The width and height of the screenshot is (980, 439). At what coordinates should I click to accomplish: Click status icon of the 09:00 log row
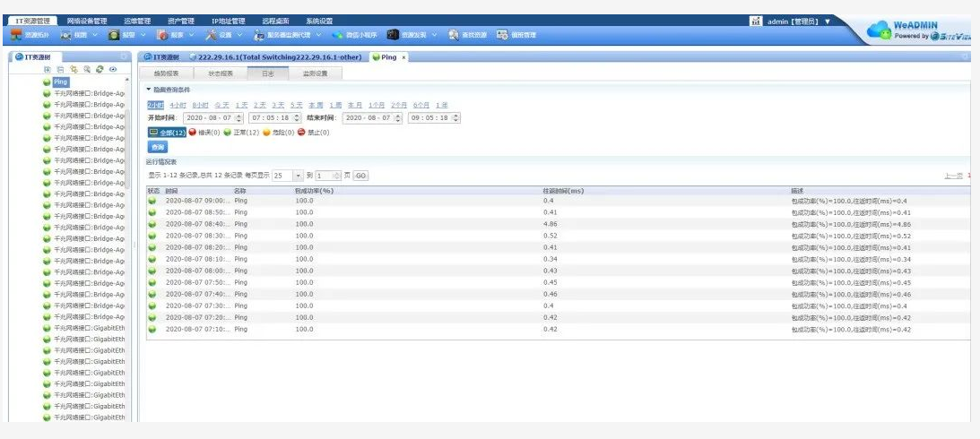click(152, 201)
